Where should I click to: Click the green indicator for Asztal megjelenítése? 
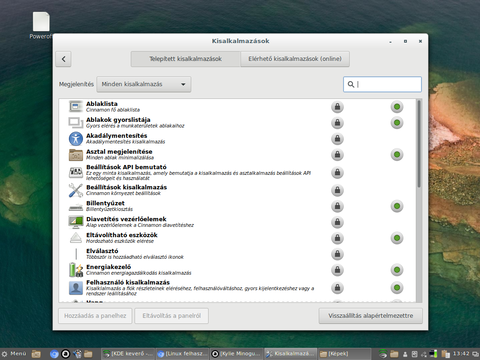coord(397,155)
